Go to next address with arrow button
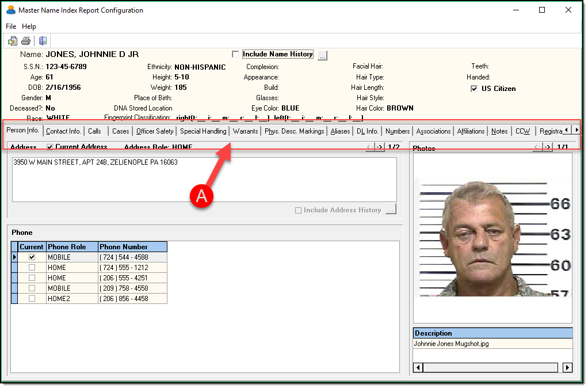588x388 pixels. tap(380, 147)
